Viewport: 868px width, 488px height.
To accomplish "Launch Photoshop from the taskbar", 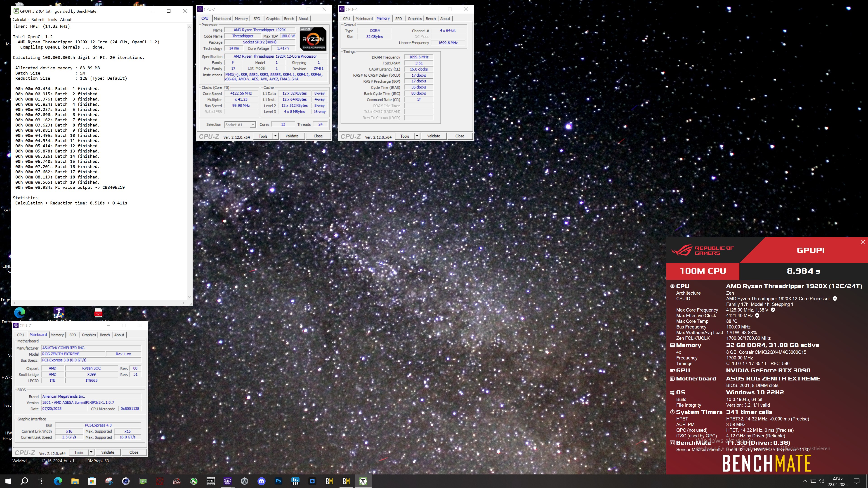I will click(278, 481).
